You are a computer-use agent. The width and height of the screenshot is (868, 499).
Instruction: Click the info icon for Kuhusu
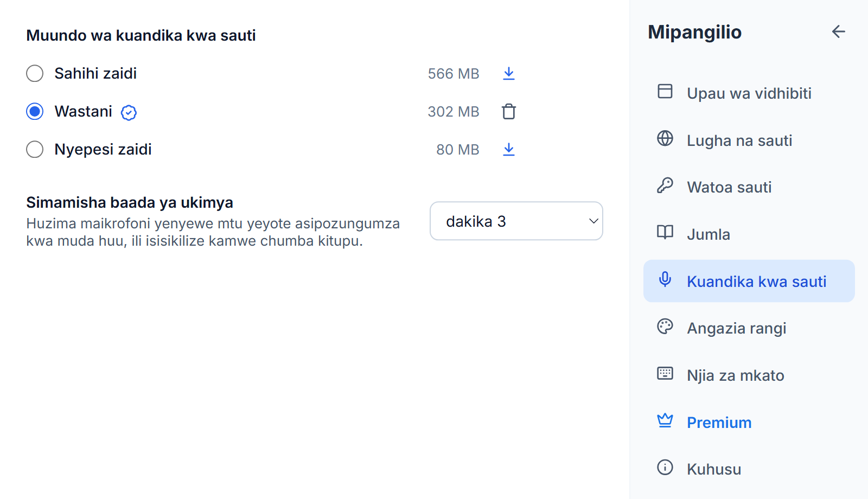click(x=665, y=467)
